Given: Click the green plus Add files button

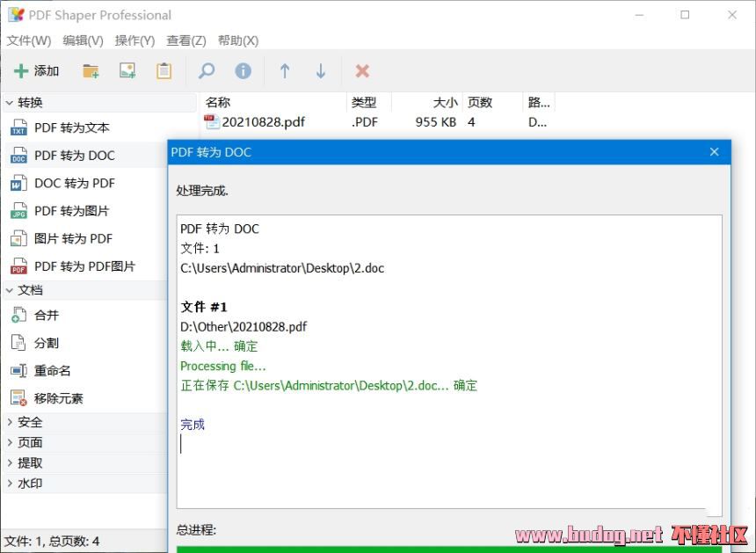Looking at the screenshot, I should (37, 71).
